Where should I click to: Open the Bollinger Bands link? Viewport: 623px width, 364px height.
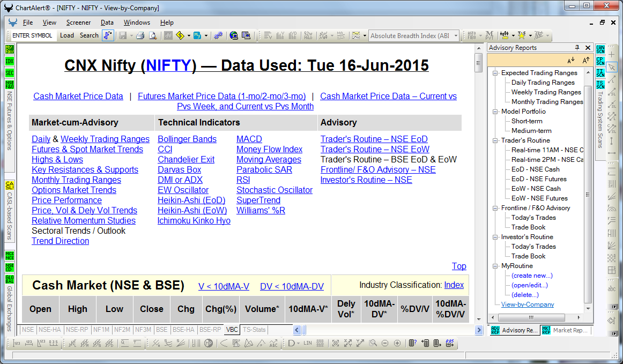pos(187,139)
